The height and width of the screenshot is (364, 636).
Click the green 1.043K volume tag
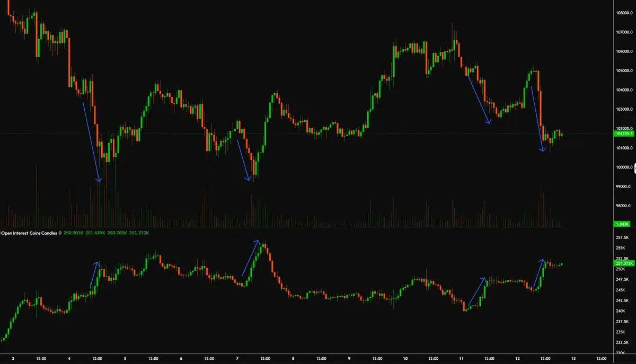click(x=621, y=224)
